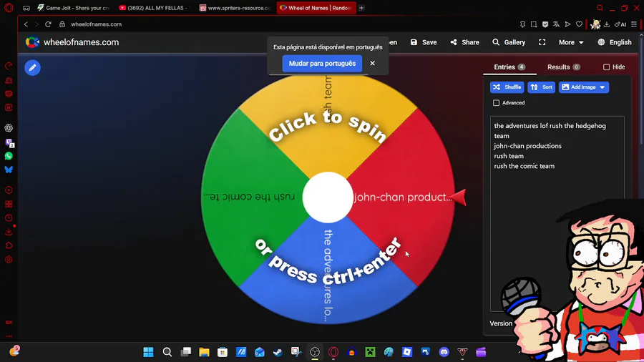Open the More dropdown menu
644x362 pixels.
pyautogui.click(x=571, y=42)
